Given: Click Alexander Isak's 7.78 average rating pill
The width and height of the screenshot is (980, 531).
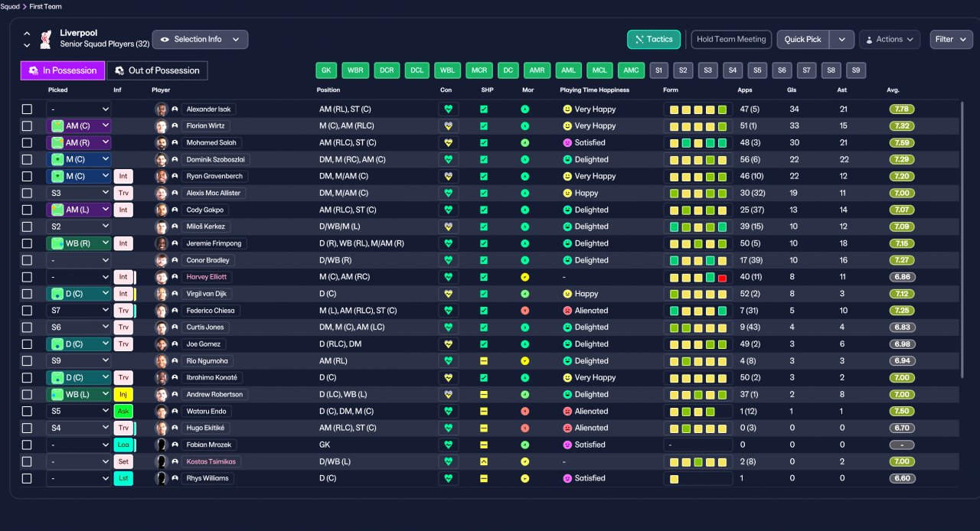Looking at the screenshot, I should (x=902, y=109).
